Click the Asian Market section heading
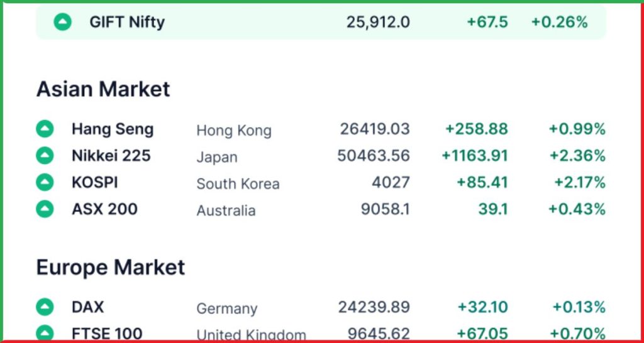The width and height of the screenshot is (644, 343). point(103,89)
